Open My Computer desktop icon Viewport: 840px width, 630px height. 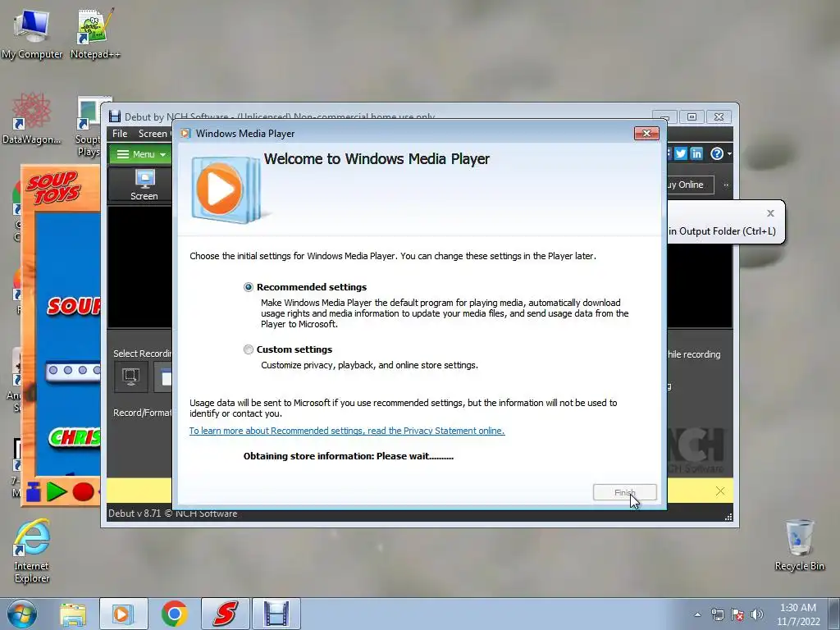32,34
